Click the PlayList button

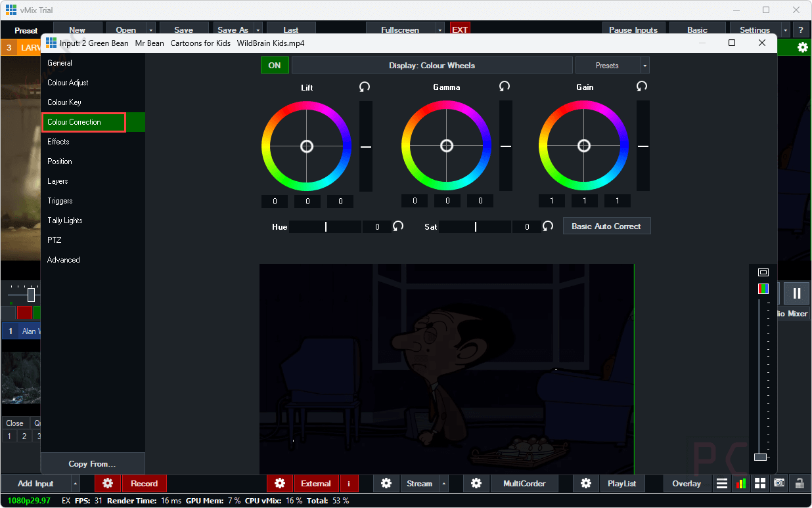(x=621, y=484)
